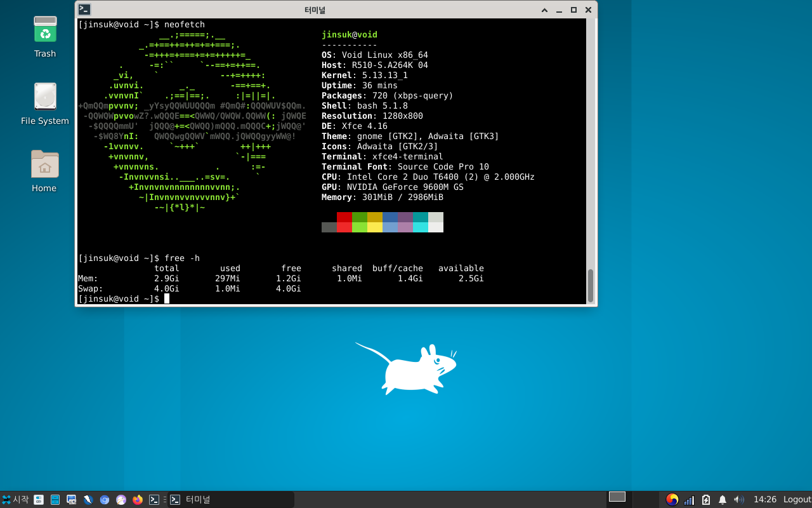Launch the screenshot tool panel icon

[x=72, y=500]
